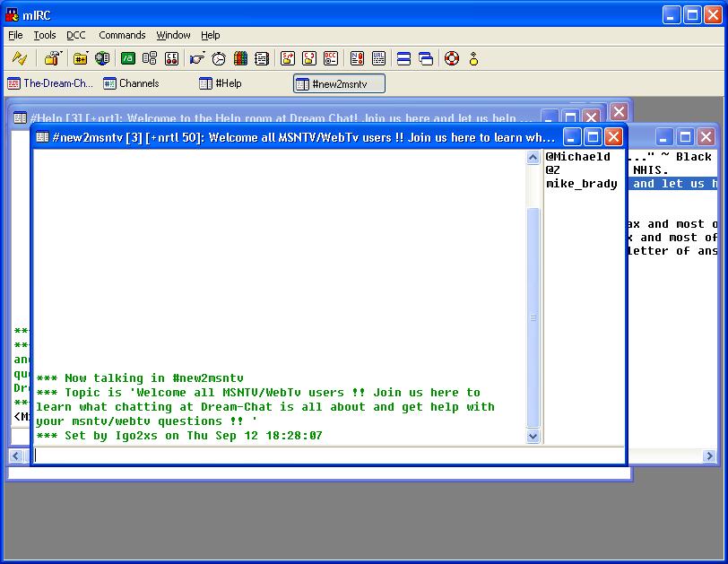Image resolution: width=728 pixels, height=564 pixels.
Task: Select @Z in the nick list
Action: click(x=553, y=169)
